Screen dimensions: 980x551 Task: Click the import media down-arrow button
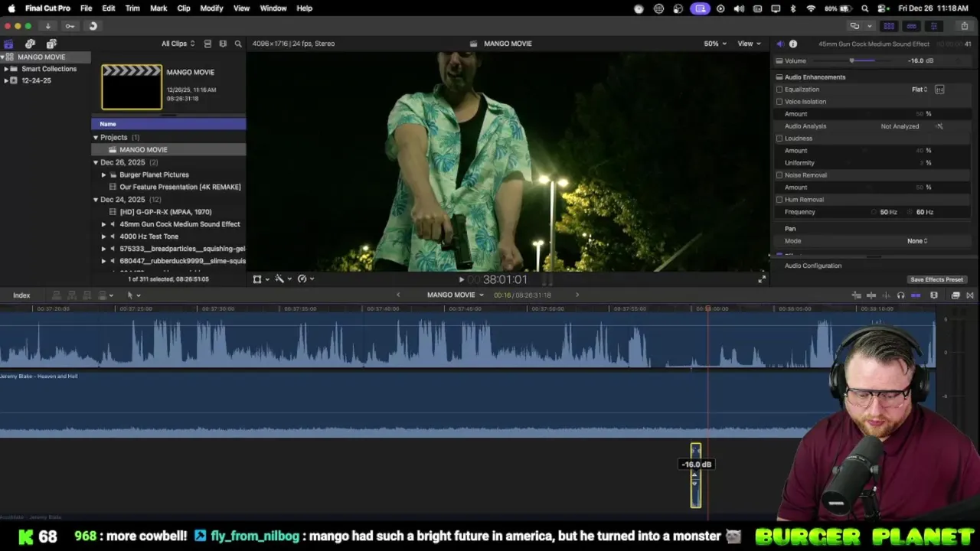[47, 26]
